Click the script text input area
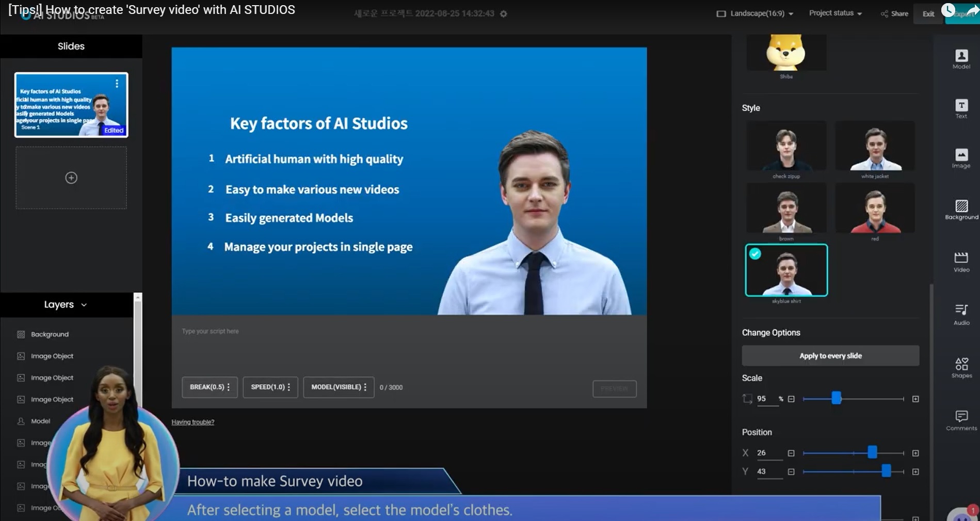980x521 pixels. (x=409, y=346)
